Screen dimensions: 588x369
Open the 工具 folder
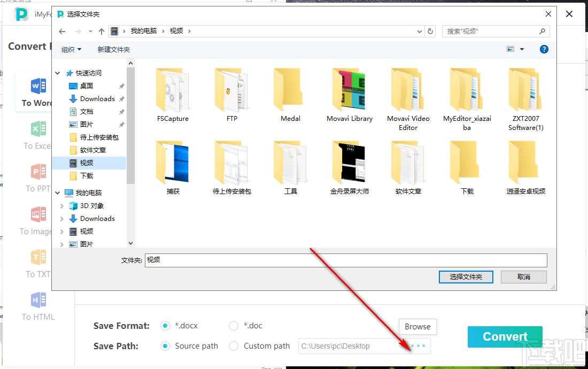click(290, 168)
